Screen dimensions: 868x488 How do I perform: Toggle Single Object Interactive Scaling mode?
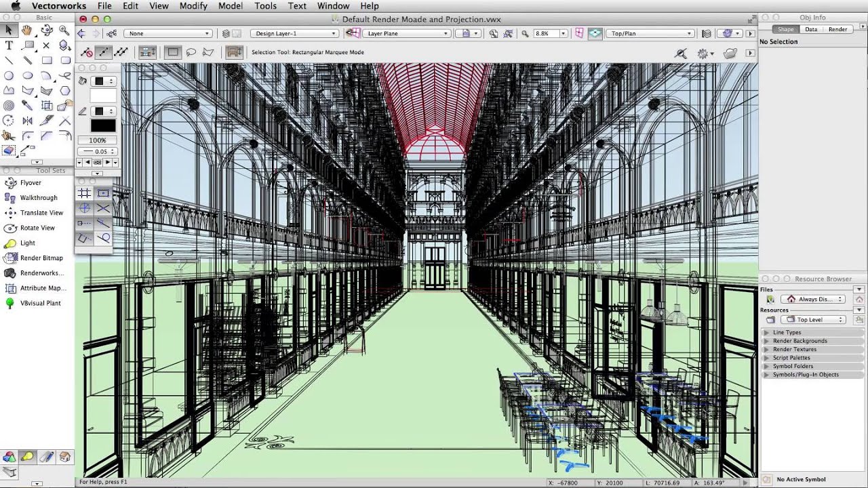pyautogui.click(x=104, y=52)
